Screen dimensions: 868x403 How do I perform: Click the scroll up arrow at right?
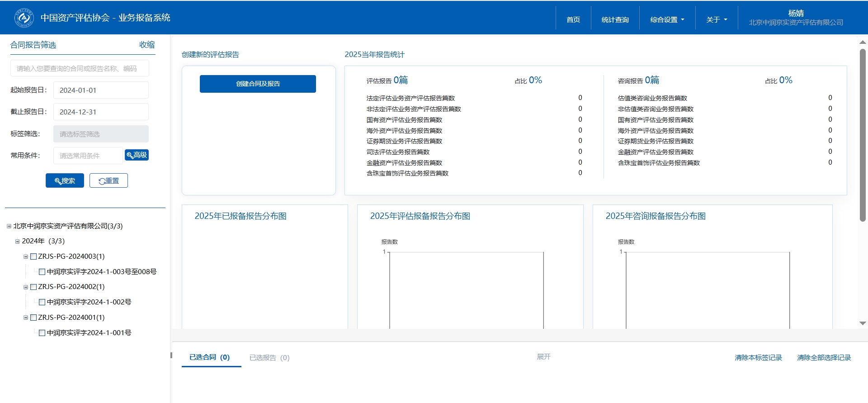coord(863,42)
